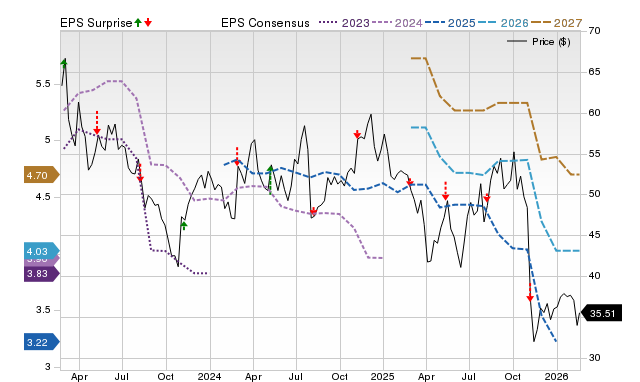Select the 4.70 value tag for 2027
The height and width of the screenshot is (382, 640).
(42, 175)
